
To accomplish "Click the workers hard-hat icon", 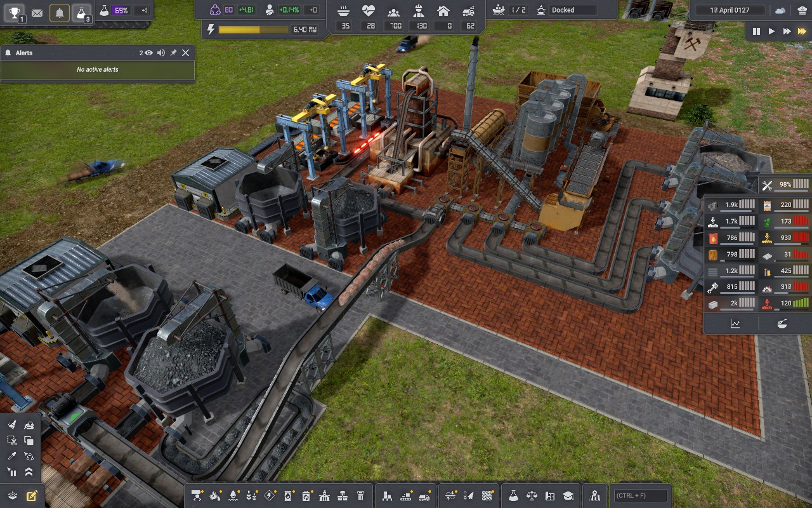I will tap(418, 11).
